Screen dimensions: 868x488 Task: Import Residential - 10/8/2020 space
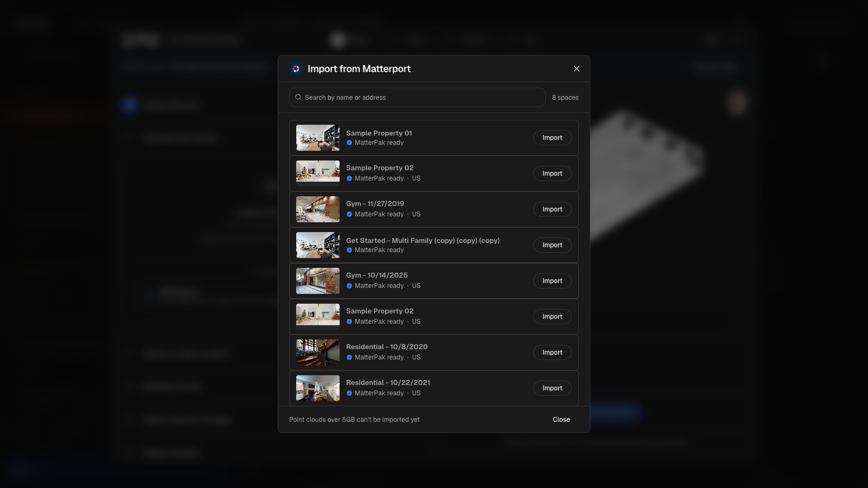coord(552,352)
